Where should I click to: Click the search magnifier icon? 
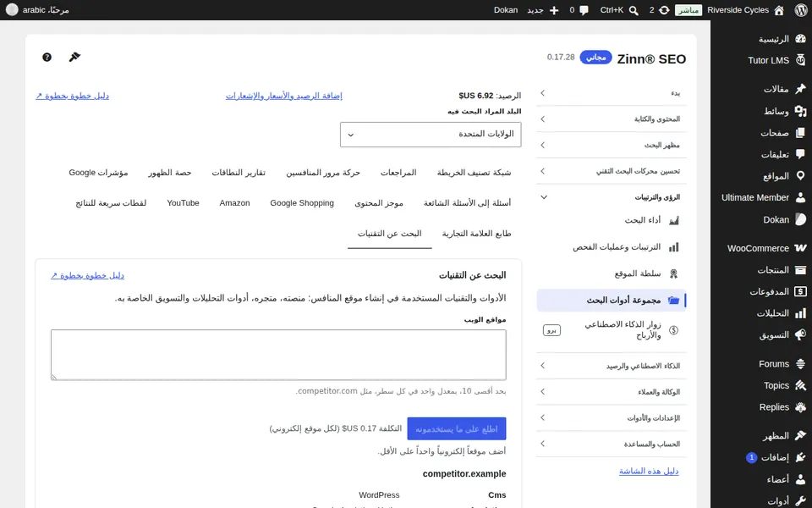tap(634, 10)
